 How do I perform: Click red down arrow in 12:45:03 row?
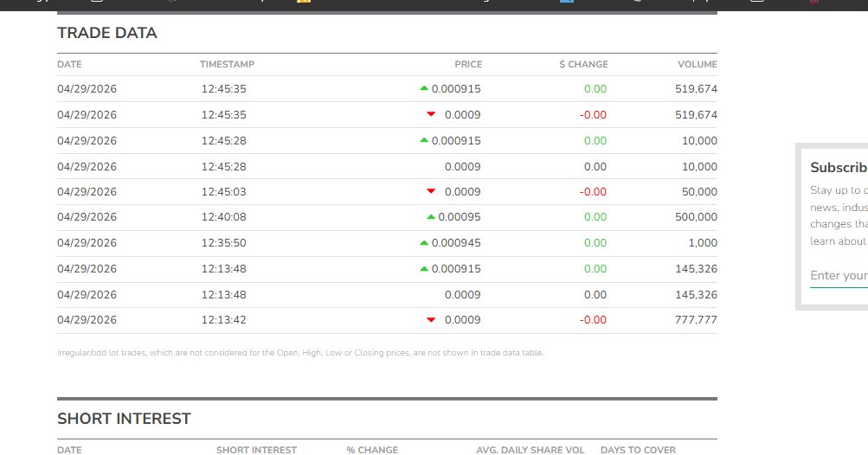pyautogui.click(x=431, y=191)
